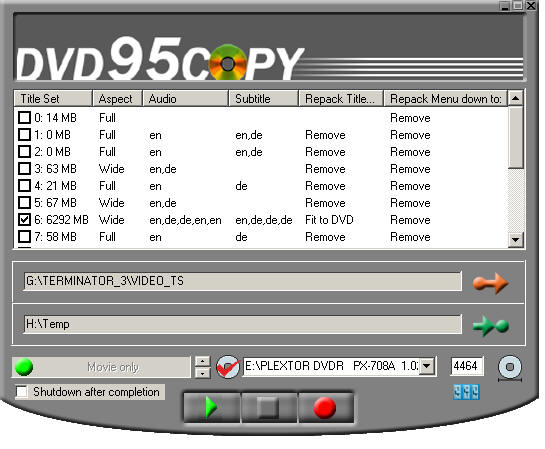Click Repack Title 'Remove' in row 4

pos(325,186)
